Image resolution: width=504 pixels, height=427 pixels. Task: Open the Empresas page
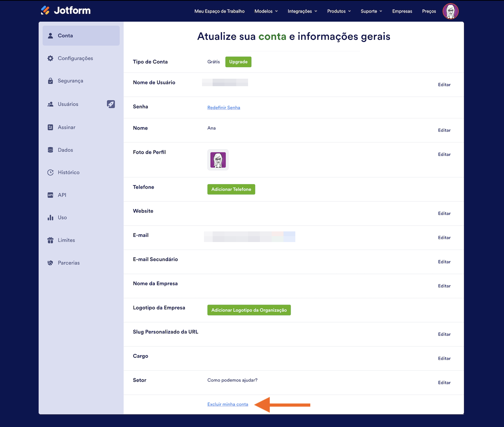tap(402, 11)
